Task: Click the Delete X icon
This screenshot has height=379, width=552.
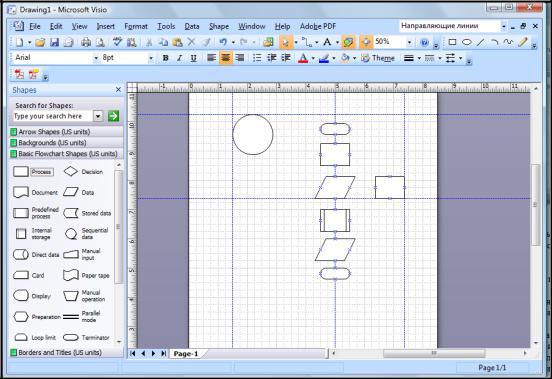Action: point(191,42)
